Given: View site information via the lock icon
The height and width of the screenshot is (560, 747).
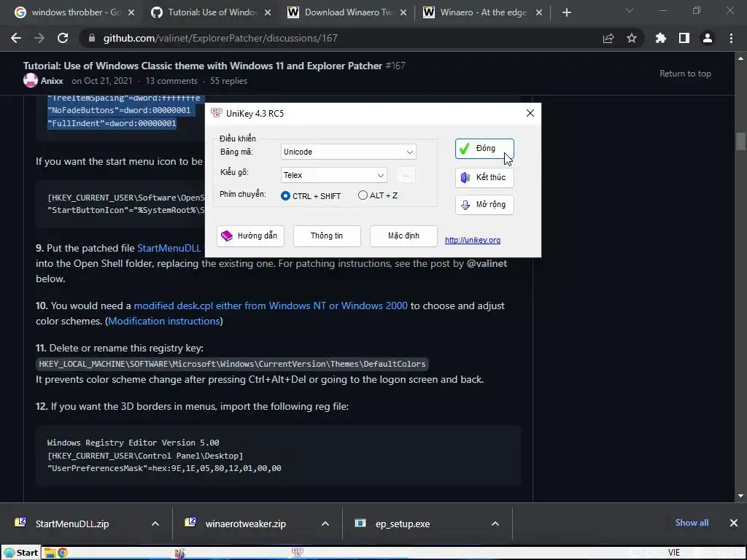Looking at the screenshot, I should [92, 38].
